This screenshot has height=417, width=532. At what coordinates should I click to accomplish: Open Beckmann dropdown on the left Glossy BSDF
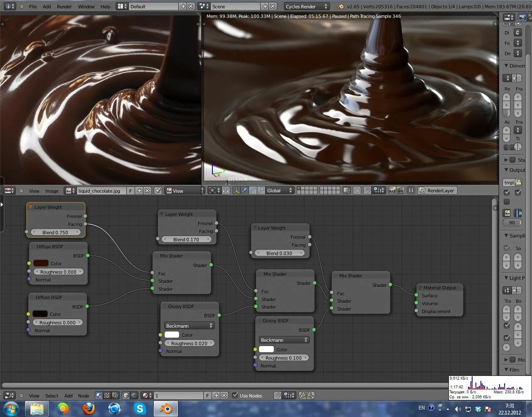(189, 326)
